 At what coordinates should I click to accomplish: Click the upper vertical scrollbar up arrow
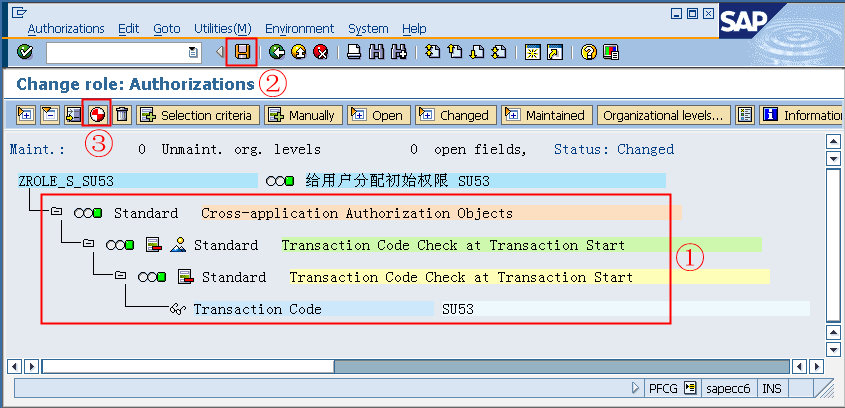tap(833, 142)
